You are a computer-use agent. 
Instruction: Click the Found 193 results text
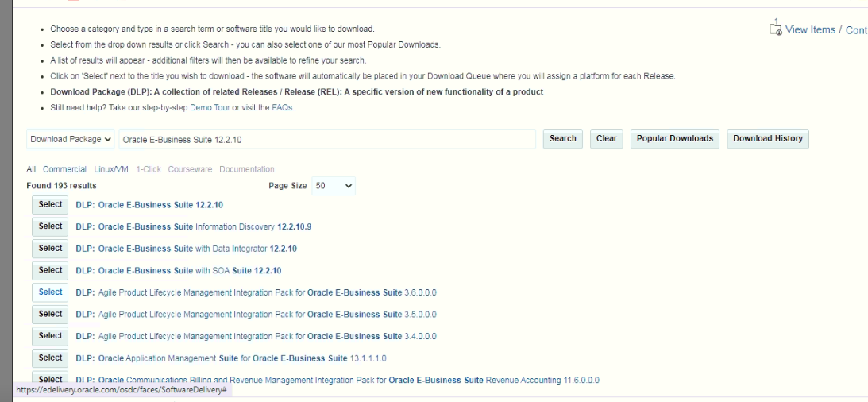61,186
